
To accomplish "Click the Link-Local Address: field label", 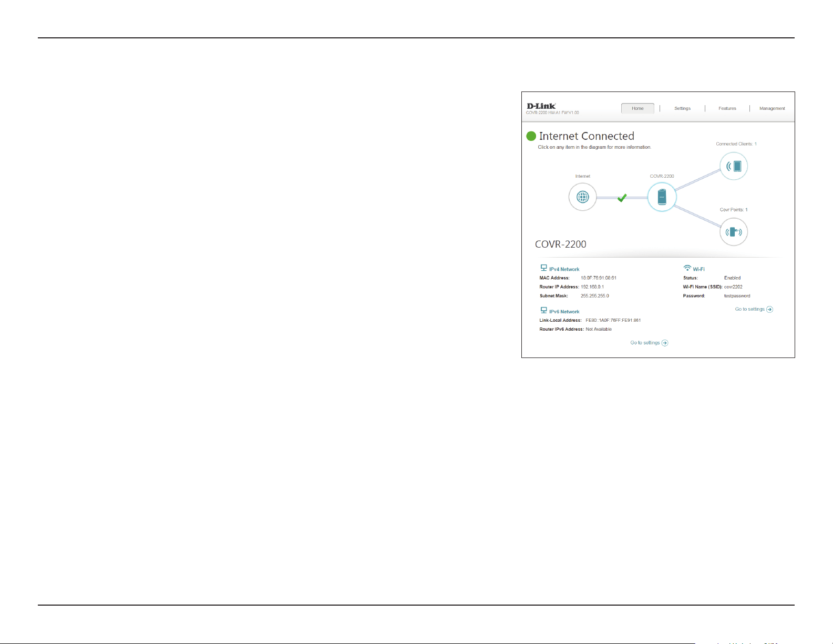I will [560, 320].
